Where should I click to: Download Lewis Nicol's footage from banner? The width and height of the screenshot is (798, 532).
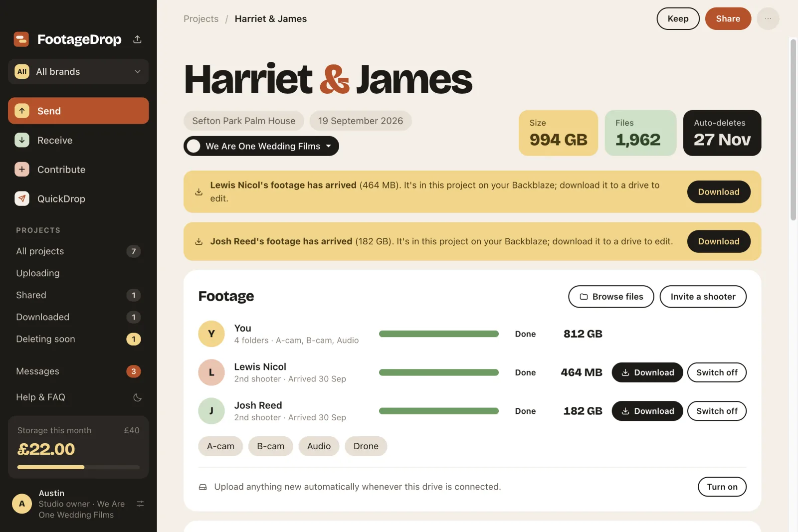point(719,192)
